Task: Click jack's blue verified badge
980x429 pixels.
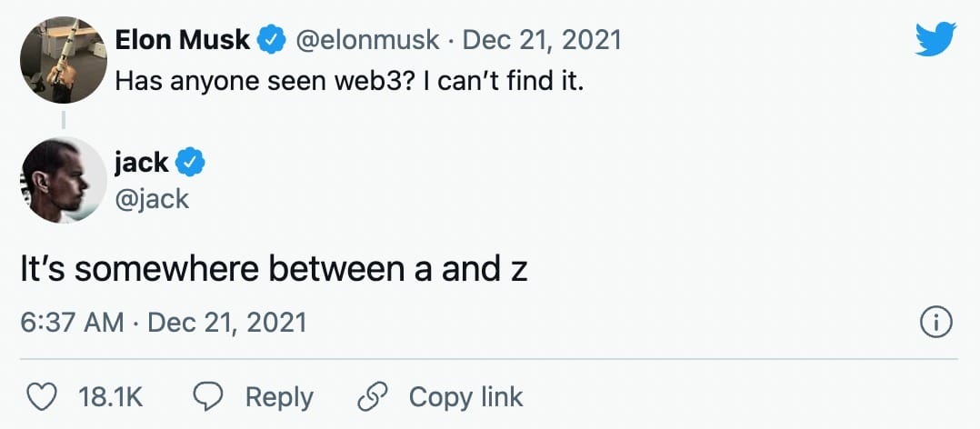Action: click(190, 162)
